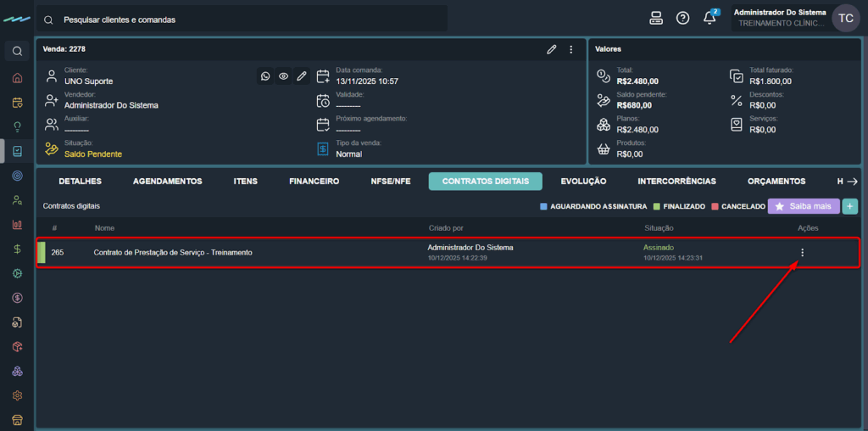Open WhatsApp chat for client UNO Suporte
Viewport: 868px width, 431px height.
click(265, 76)
